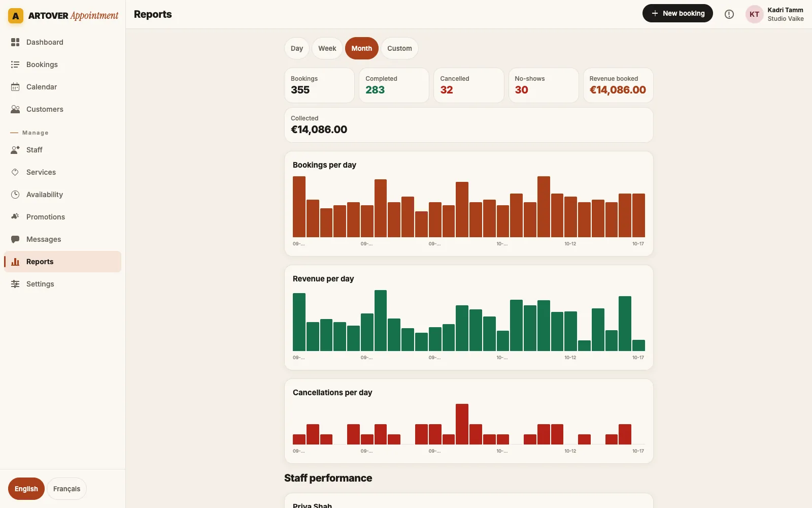
Task: Click the Studio Vaike label
Action: (786, 19)
